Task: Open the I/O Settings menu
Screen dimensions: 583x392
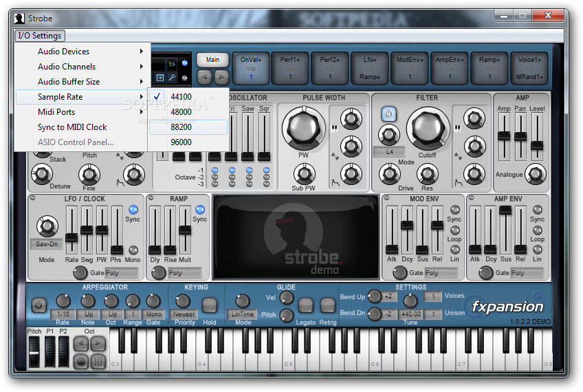Action: [40, 36]
